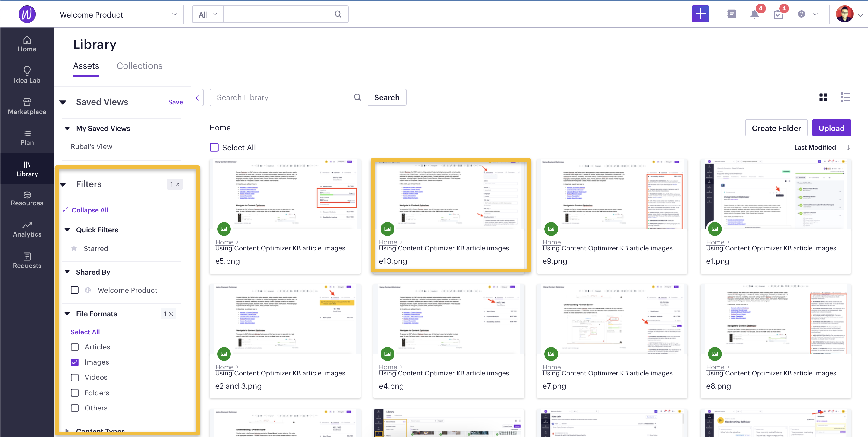Open Plan in the sidebar
This screenshot has width=868, height=437.
(27, 138)
